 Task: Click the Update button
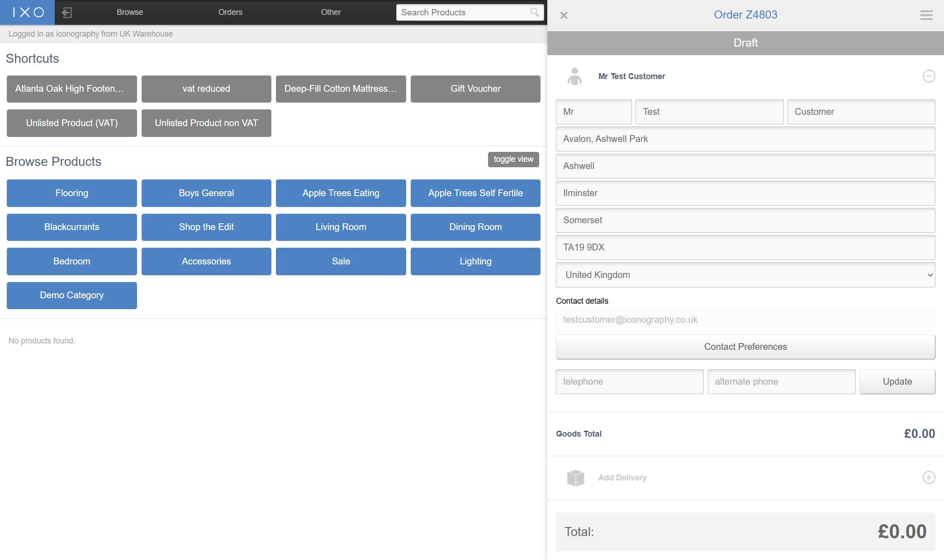[897, 381]
